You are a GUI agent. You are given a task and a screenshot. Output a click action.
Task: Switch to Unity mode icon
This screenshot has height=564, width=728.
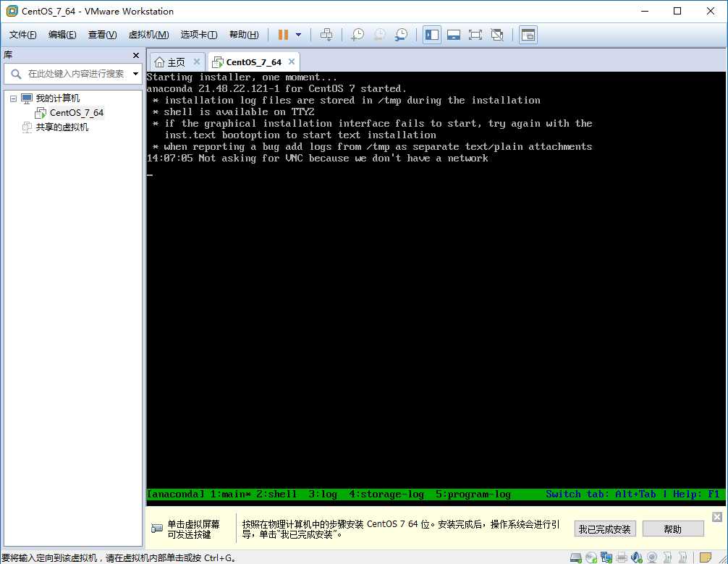[x=497, y=35]
